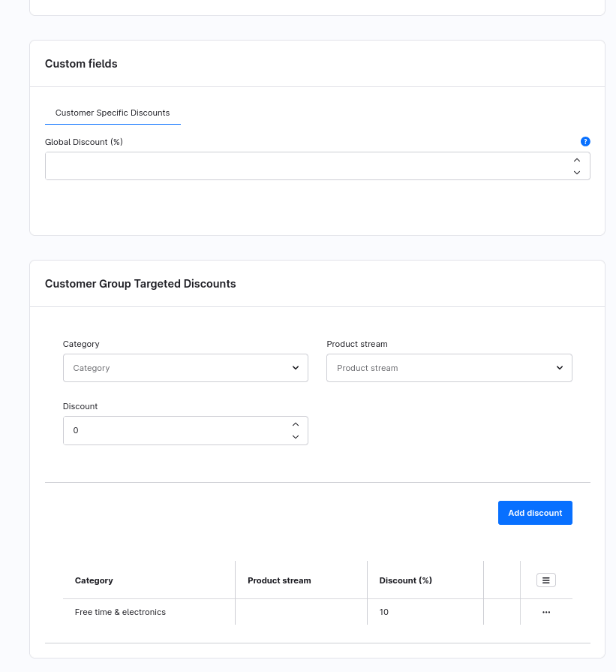
Task: Expand the Category dropdown chevron
Action: 295,368
